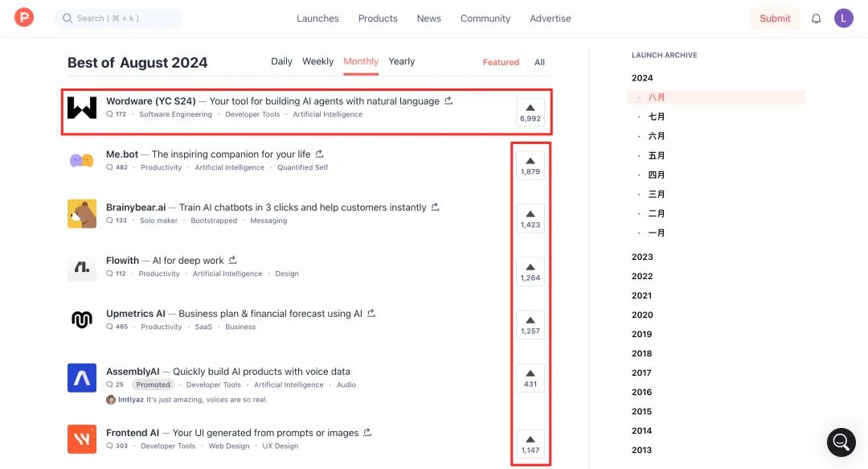Click the Frontend AI product logo
Screen dimensions: 868x469
click(x=82, y=439)
